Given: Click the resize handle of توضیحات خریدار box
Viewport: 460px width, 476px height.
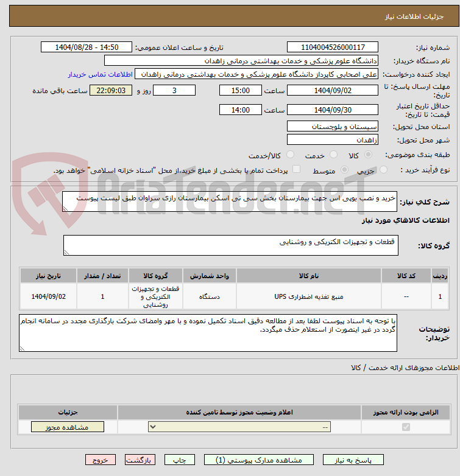Looking at the screenshot, I should [x=22, y=349].
